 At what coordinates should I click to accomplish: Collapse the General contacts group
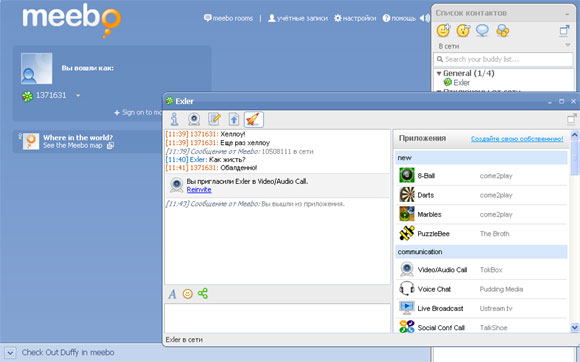point(439,73)
